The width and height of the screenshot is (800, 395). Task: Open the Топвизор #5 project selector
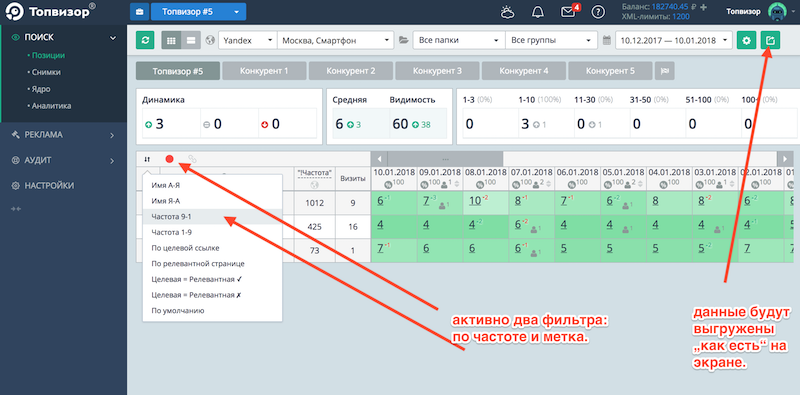point(198,12)
